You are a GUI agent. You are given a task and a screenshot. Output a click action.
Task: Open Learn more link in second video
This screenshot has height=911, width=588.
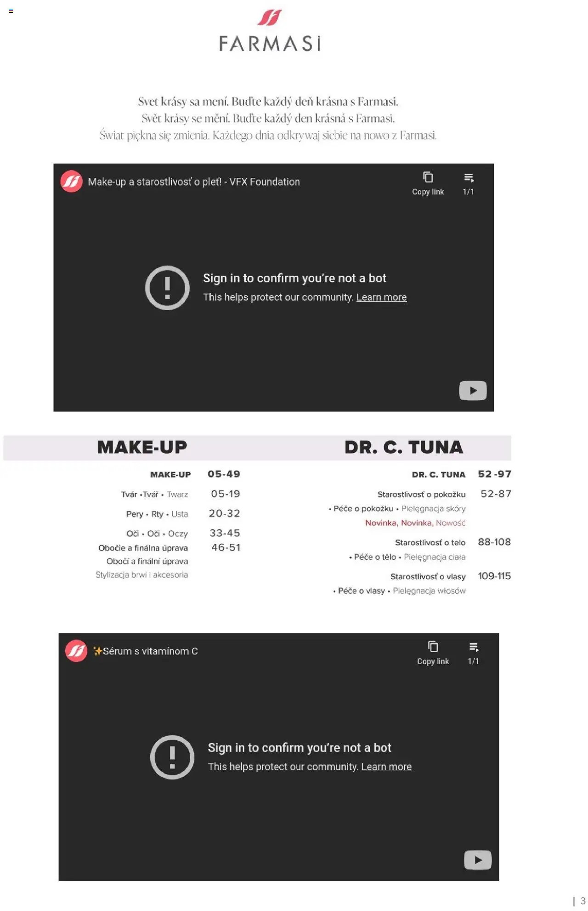click(386, 767)
